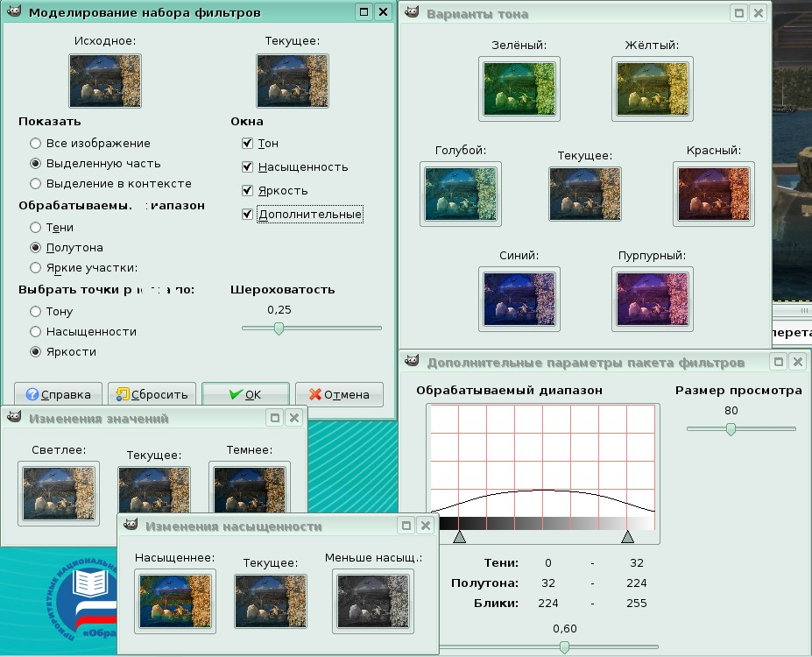The width and height of the screenshot is (812, 657).
Task: Open the window menu icon of Варианты тона
Action: [x=412, y=12]
